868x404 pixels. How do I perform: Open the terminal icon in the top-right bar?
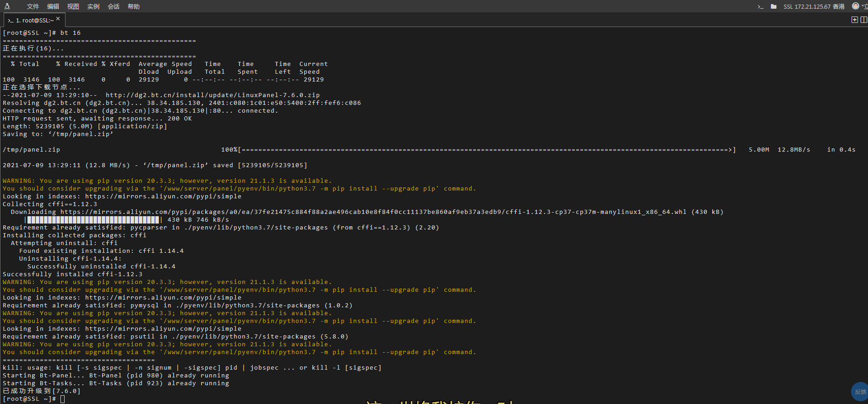tap(760, 6)
